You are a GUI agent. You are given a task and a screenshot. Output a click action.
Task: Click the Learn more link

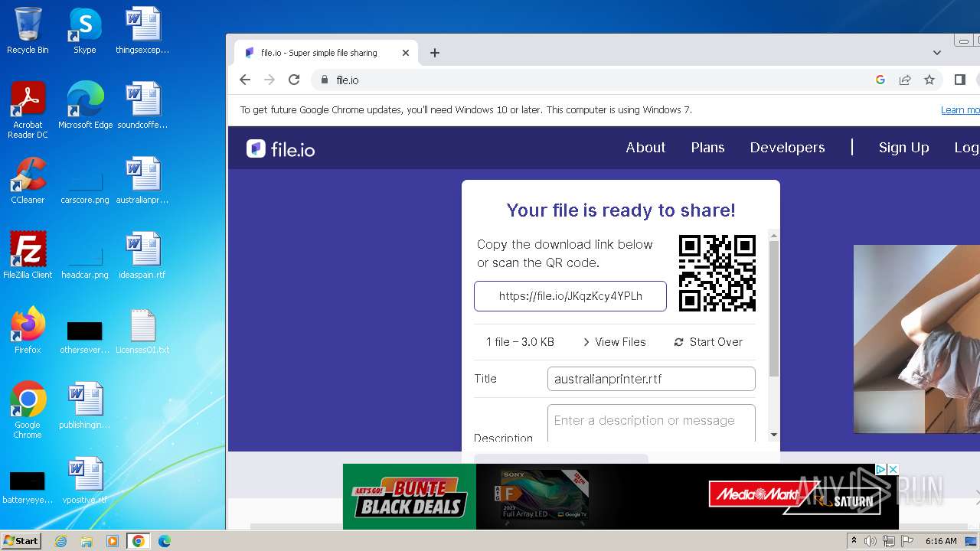pyautogui.click(x=960, y=110)
